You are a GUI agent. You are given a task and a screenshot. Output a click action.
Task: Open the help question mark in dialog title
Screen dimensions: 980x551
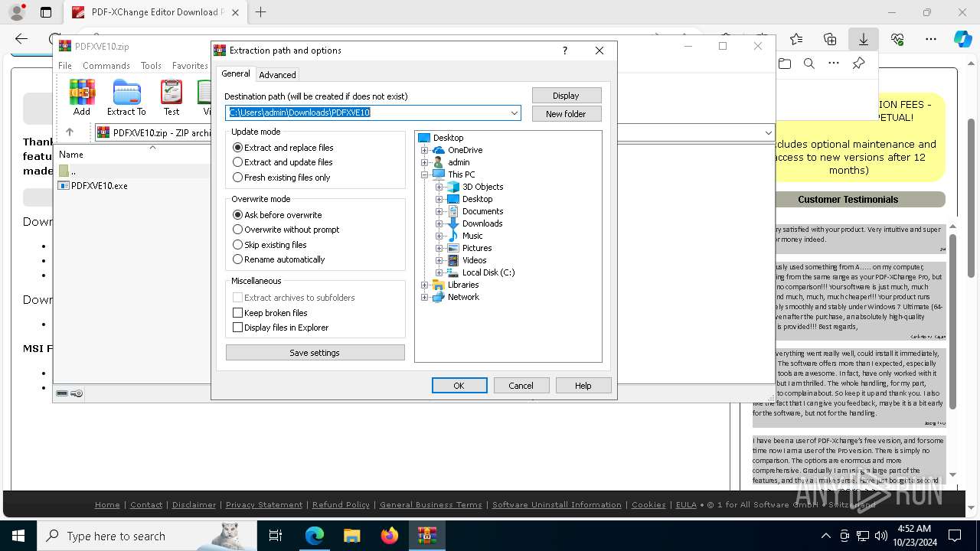click(x=565, y=51)
